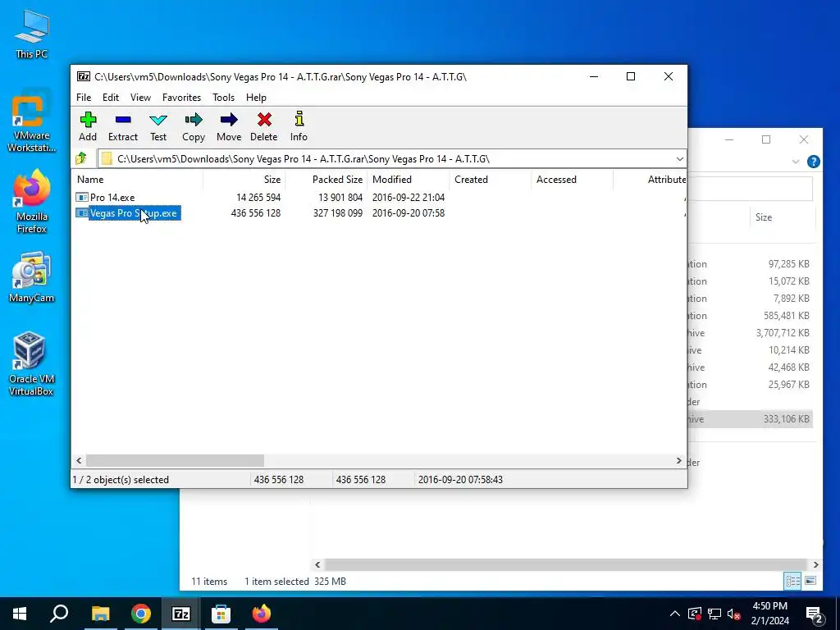Select ManyCam desktop shortcut

pos(32,277)
